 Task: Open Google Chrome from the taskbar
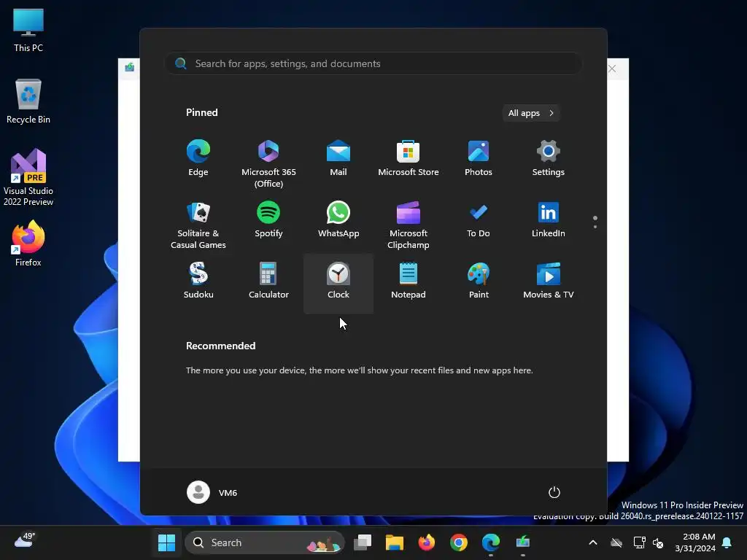[x=459, y=542]
